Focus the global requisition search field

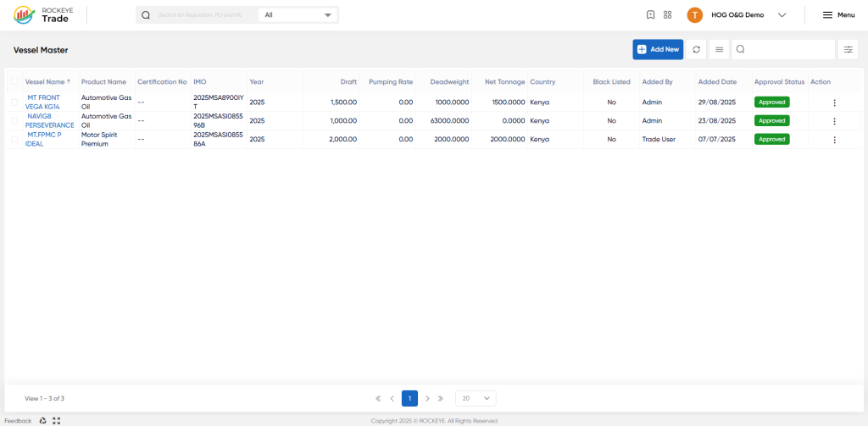pos(200,15)
